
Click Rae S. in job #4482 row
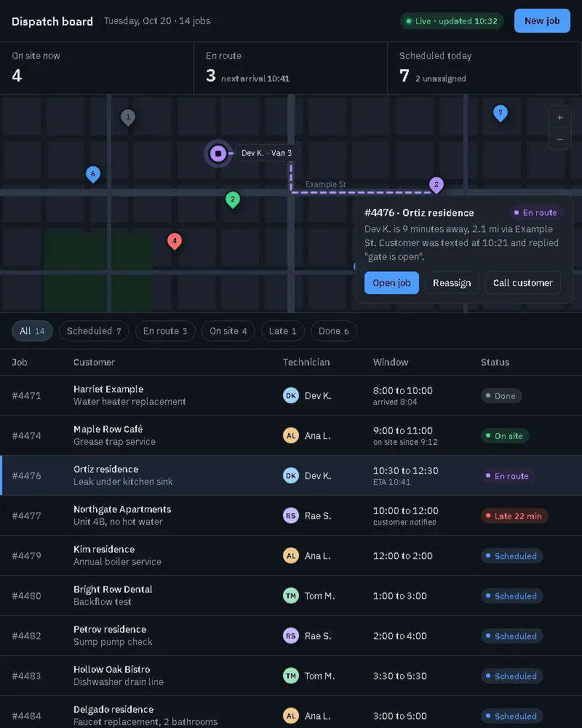tap(318, 636)
